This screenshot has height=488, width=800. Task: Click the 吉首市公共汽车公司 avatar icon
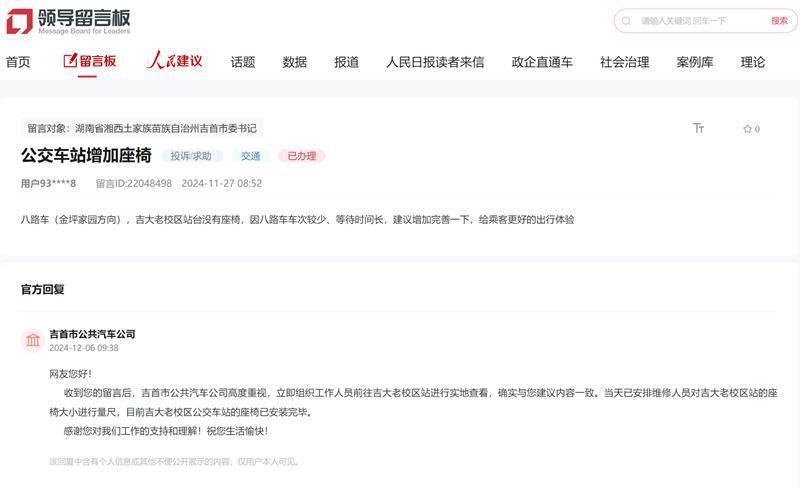(33, 340)
